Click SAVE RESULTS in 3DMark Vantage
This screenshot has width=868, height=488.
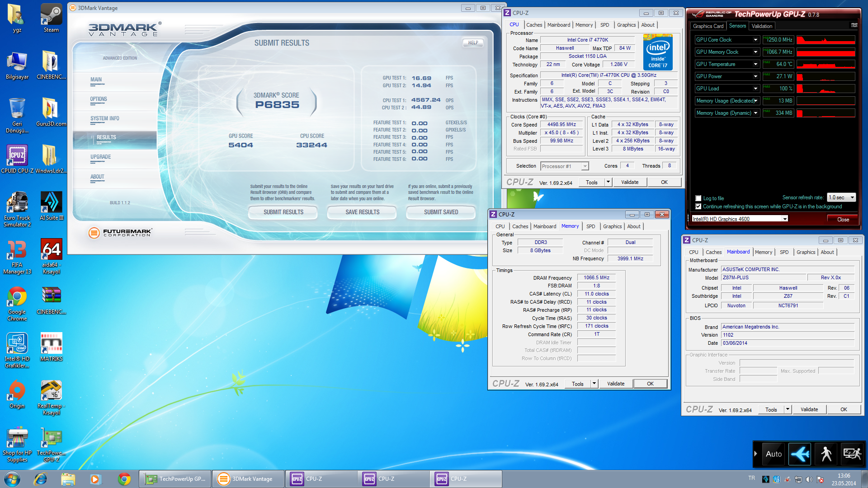(362, 212)
